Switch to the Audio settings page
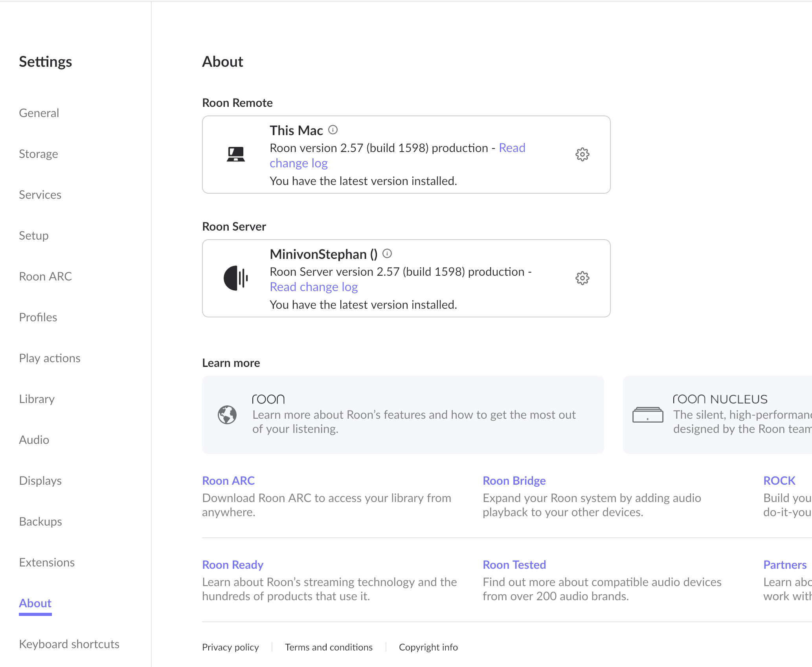812x667 pixels. click(34, 440)
